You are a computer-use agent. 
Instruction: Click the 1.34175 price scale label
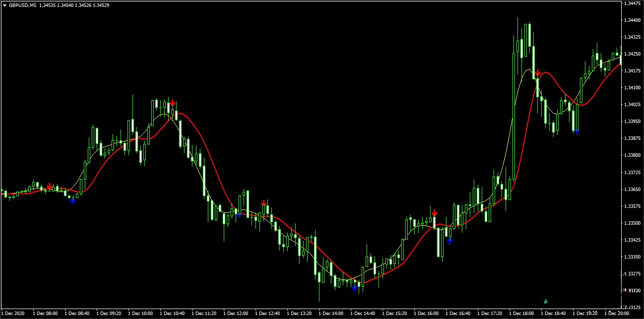coord(633,71)
